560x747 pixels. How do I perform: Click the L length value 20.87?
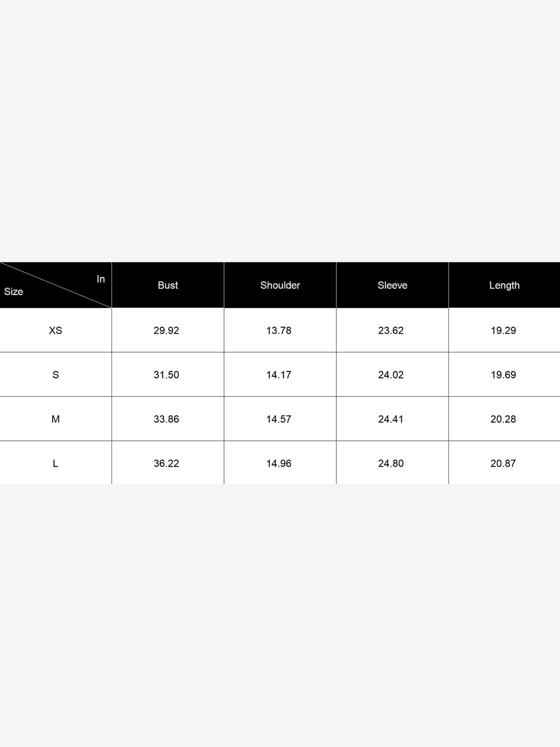click(504, 464)
